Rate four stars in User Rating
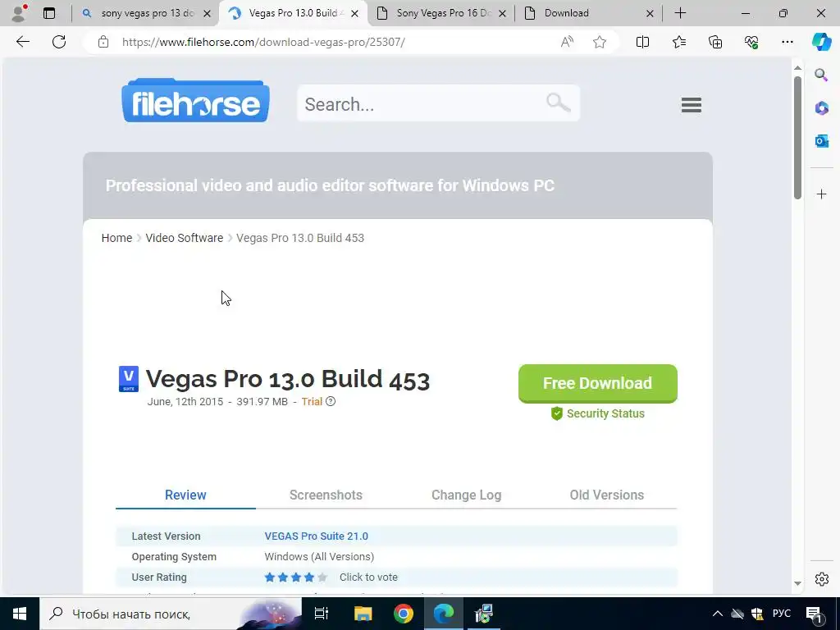This screenshot has height=630, width=840. (309, 577)
